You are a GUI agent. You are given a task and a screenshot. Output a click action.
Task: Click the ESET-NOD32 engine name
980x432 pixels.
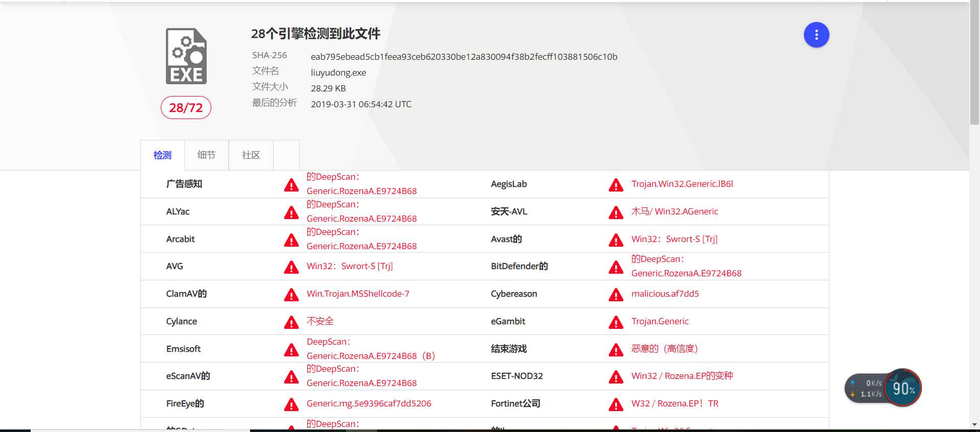tap(517, 376)
